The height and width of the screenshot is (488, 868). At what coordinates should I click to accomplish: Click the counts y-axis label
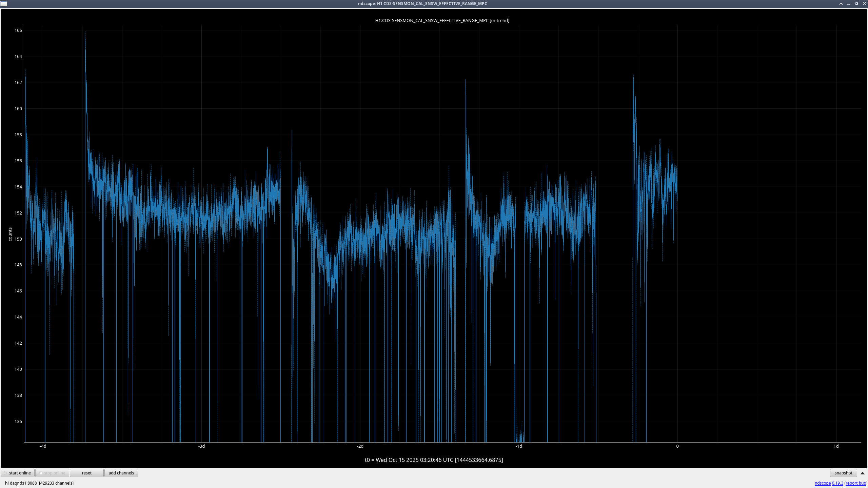pyautogui.click(x=10, y=234)
